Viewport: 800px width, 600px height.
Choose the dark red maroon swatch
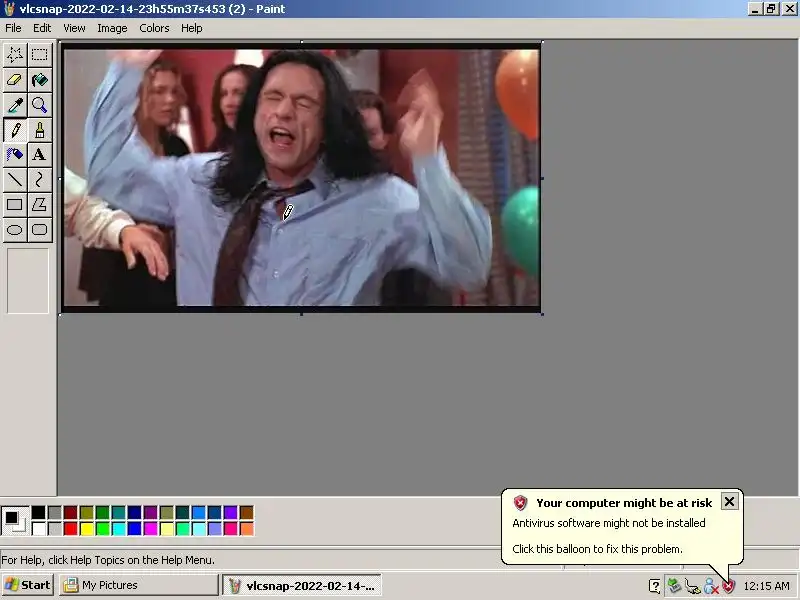click(70, 512)
